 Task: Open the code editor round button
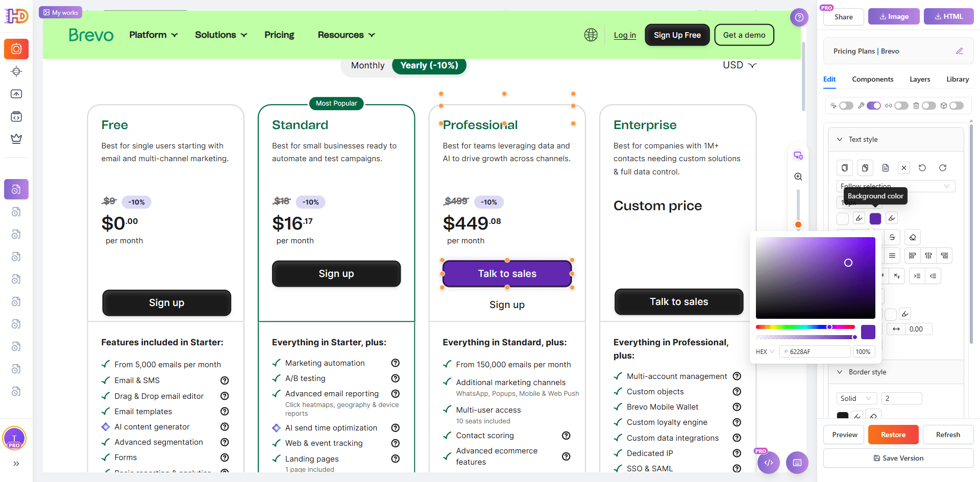click(769, 463)
